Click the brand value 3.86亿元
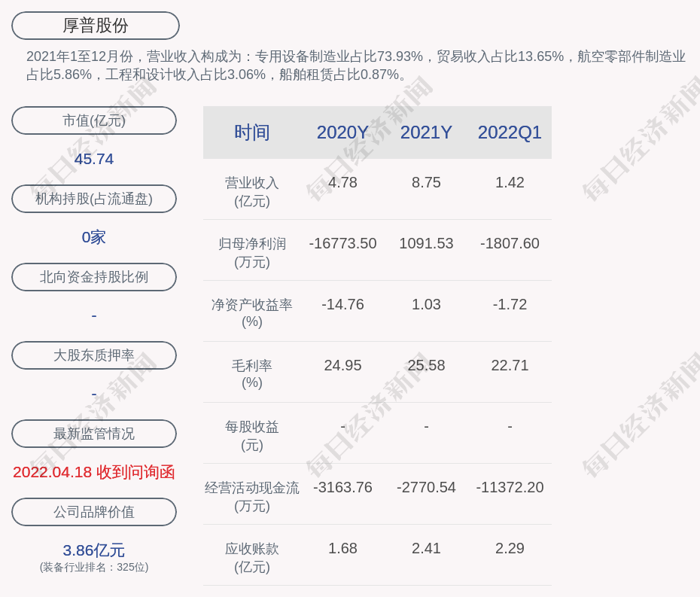The image size is (700, 597). (x=94, y=550)
